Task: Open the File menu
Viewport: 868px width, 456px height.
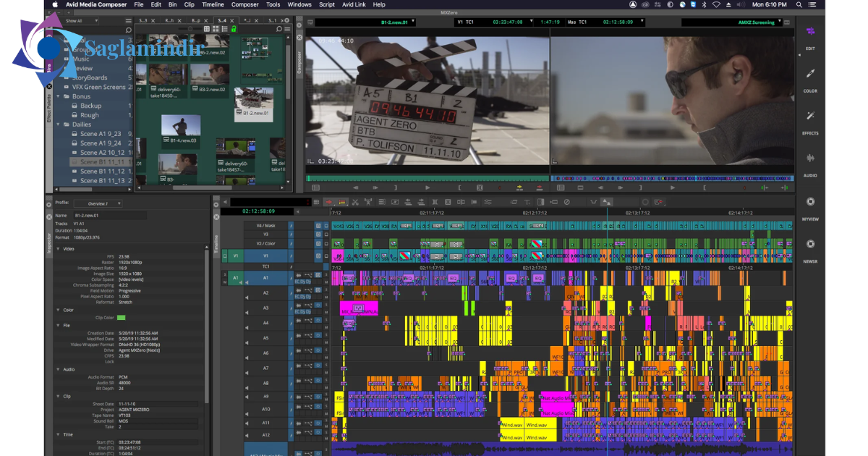Action: pos(138,4)
